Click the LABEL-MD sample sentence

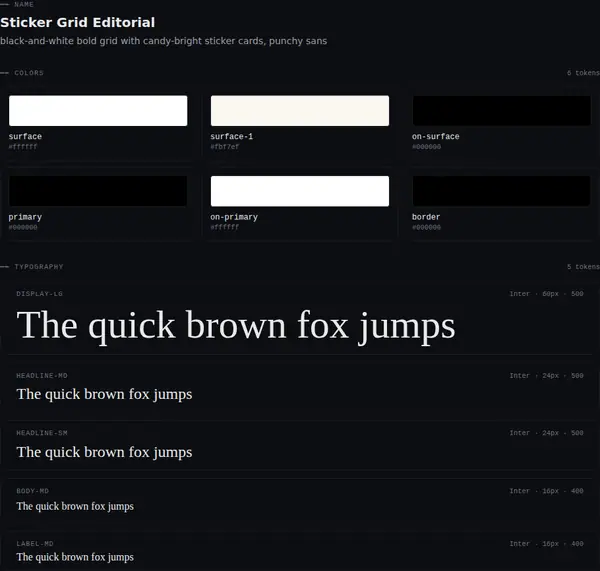(x=75, y=558)
